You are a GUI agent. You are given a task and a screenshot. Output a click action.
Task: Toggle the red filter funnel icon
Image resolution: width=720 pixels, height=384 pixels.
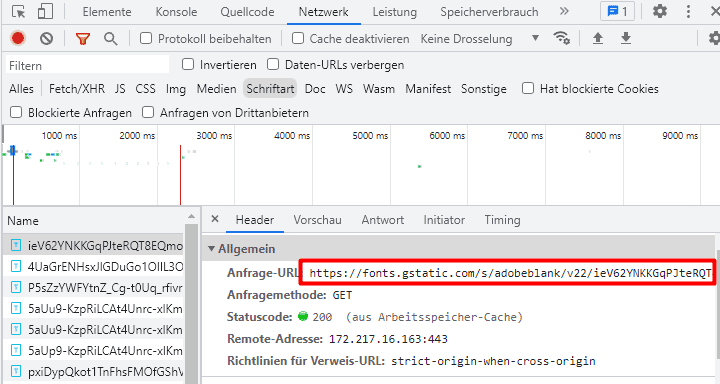tap(83, 39)
